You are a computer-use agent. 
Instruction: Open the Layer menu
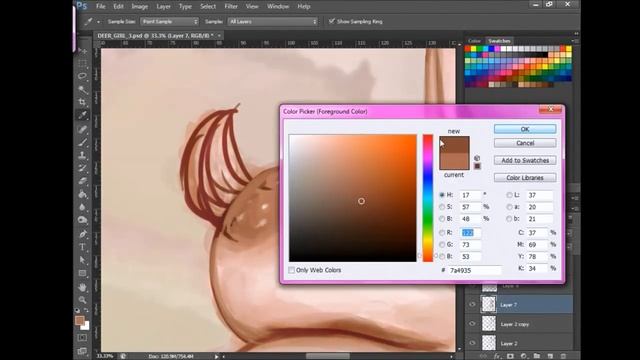(164, 7)
